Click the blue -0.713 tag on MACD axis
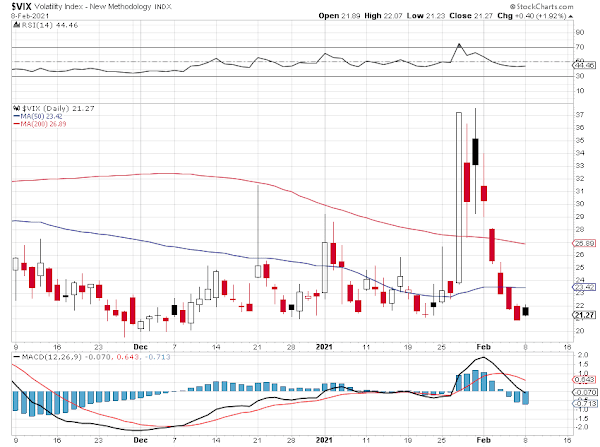This screenshot has height=447, width=600. point(584,403)
